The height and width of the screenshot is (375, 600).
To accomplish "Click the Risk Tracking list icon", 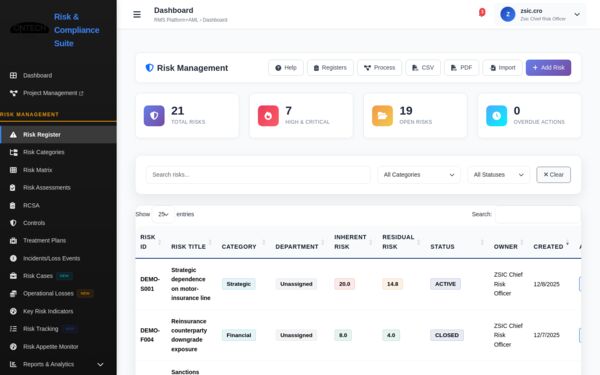I will (x=13, y=329).
